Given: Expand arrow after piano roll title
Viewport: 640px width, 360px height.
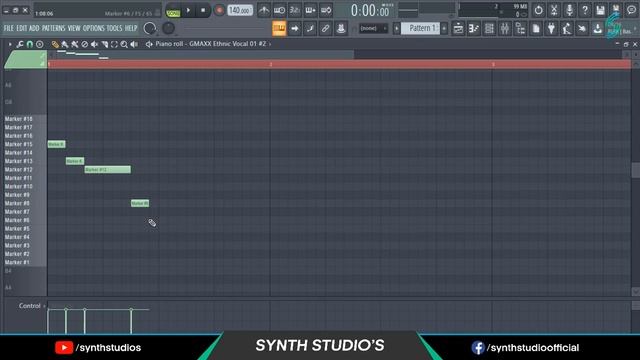Looking at the screenshot, I should pyautogui.click(x=270, y=44).
